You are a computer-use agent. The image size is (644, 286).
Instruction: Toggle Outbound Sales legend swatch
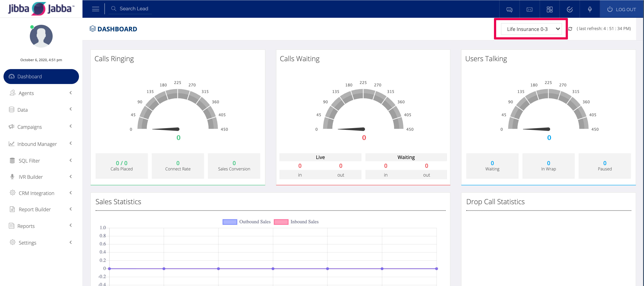tap(229, 222)
